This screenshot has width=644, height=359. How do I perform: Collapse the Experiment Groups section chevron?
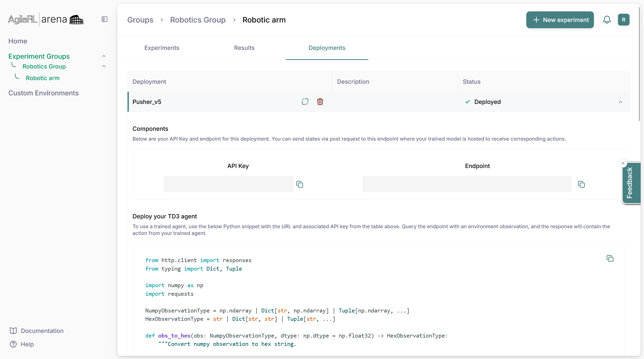click(104, 56)
